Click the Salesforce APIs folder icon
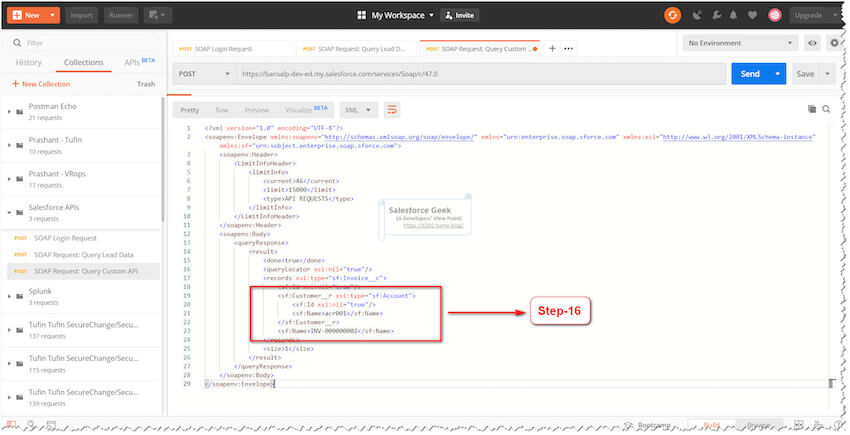This screenshot has height=435, width=850. tap(20, 213)
